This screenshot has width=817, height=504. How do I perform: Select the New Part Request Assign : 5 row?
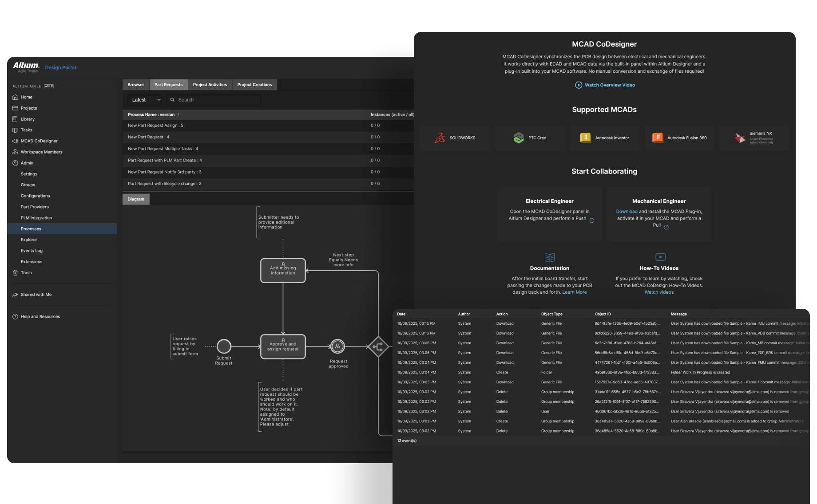click(x=268, y=126)
